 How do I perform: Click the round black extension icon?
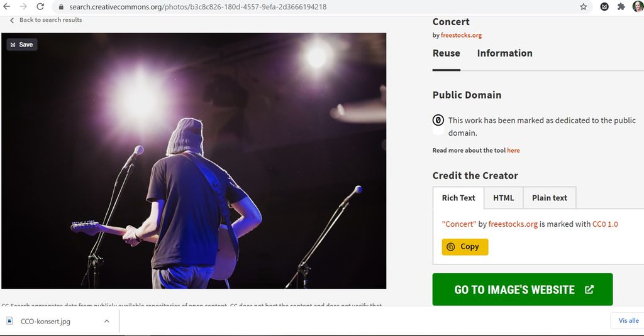(x=604, y=7)
